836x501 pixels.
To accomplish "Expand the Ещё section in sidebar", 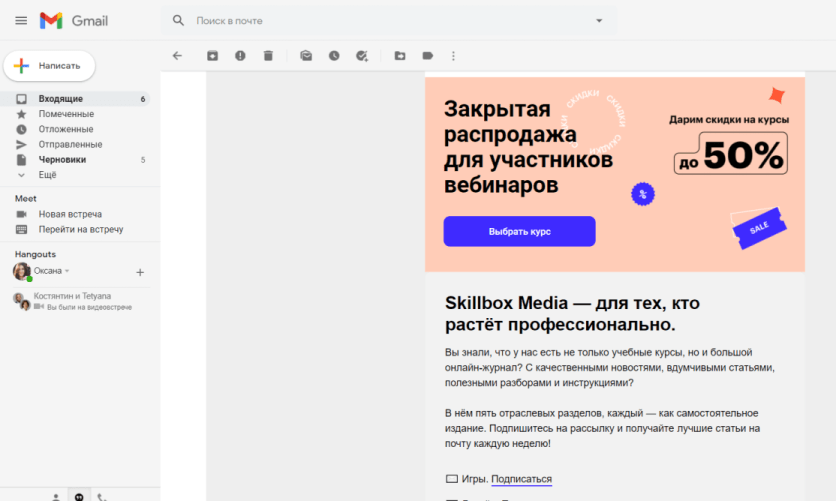I will (47, 175).
